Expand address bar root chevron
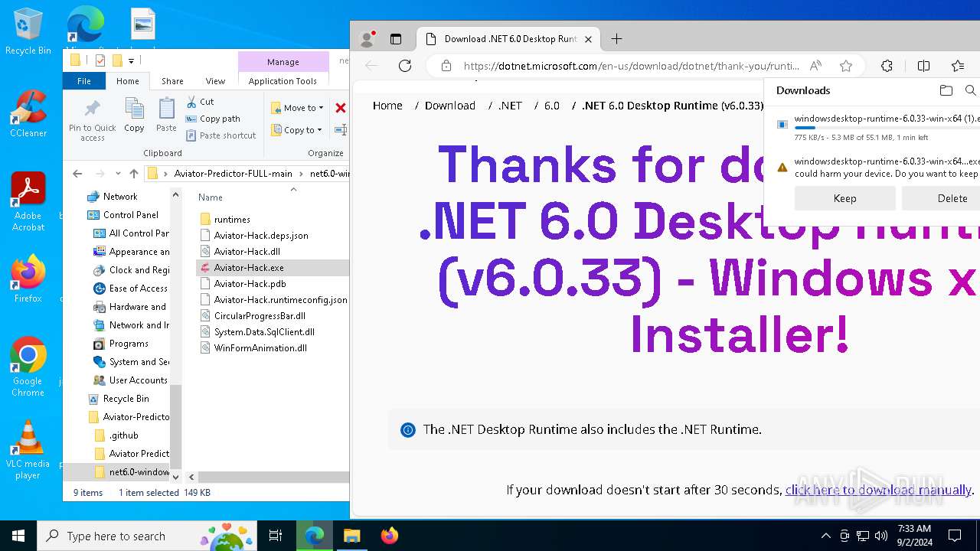 165,174
